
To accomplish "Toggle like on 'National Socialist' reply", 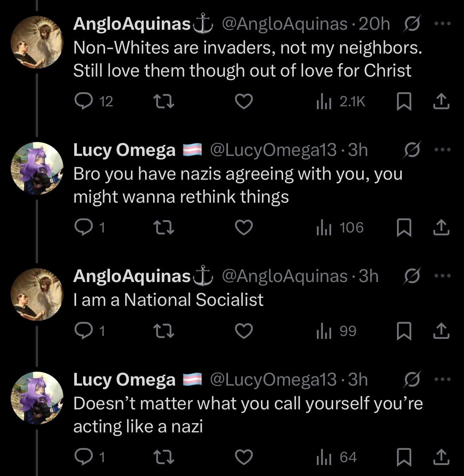I will pyautogui.click(x=244, y=331).
